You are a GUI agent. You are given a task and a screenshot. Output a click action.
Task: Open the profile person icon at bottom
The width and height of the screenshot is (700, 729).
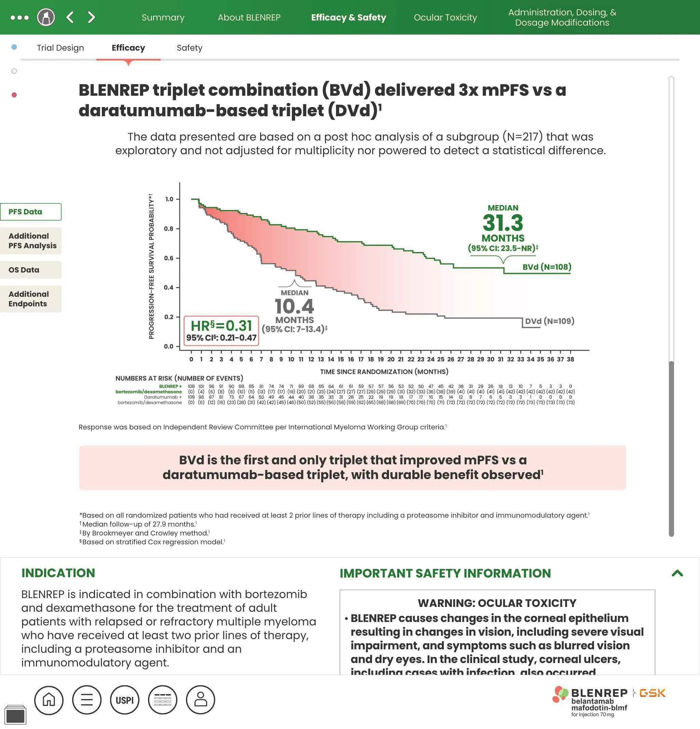201,700
